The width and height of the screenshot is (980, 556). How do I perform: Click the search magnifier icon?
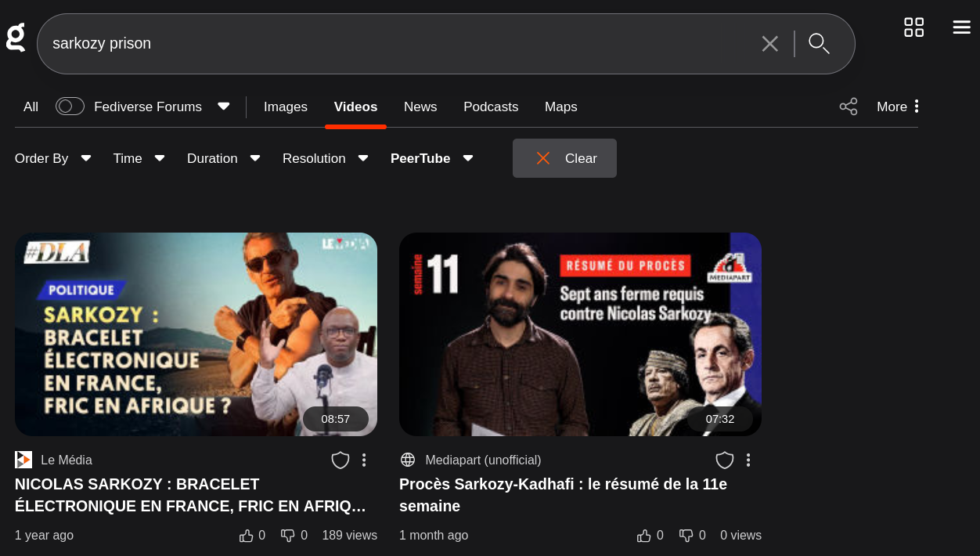tap(819, 44)
